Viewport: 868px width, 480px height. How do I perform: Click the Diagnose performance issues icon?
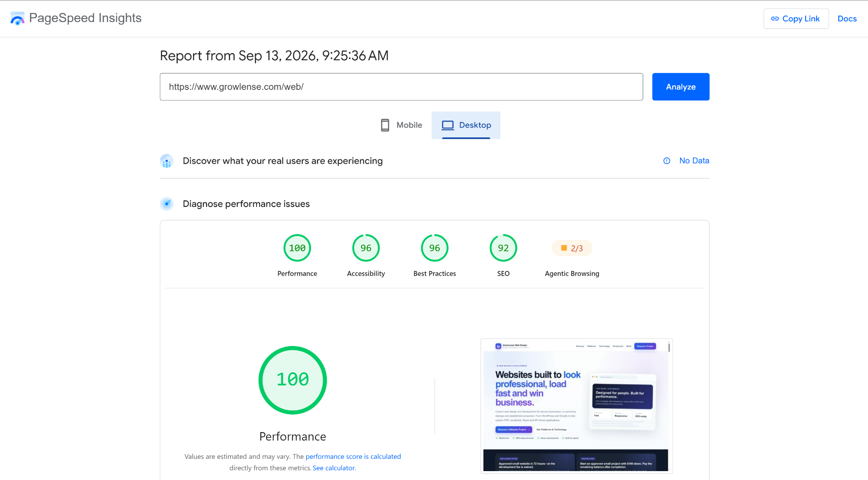(x=167, y=204)
